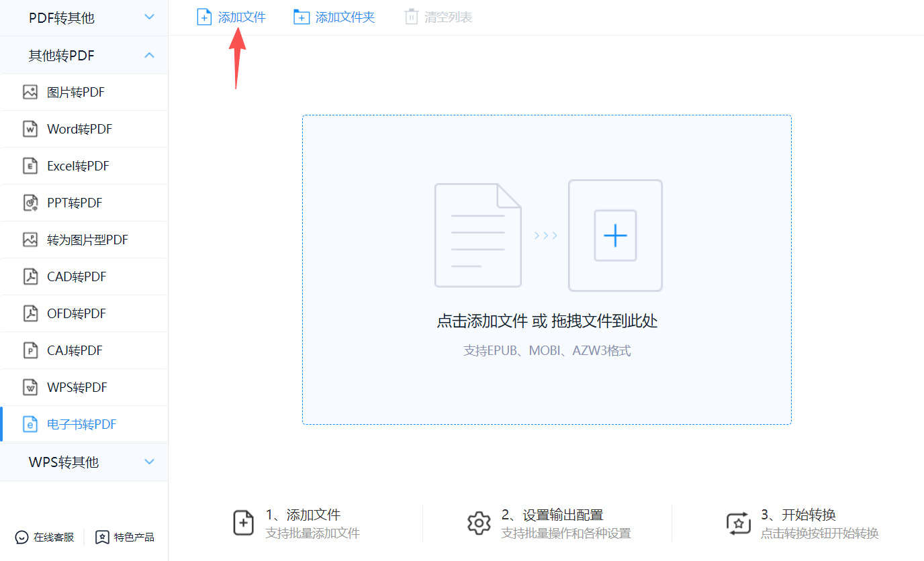Click the PPT转PDF slide icon
924x561 pixels.
click(x=30, y=203)
